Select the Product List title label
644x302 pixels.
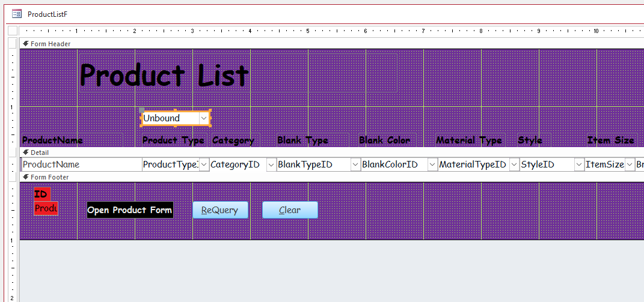point(164,76)
